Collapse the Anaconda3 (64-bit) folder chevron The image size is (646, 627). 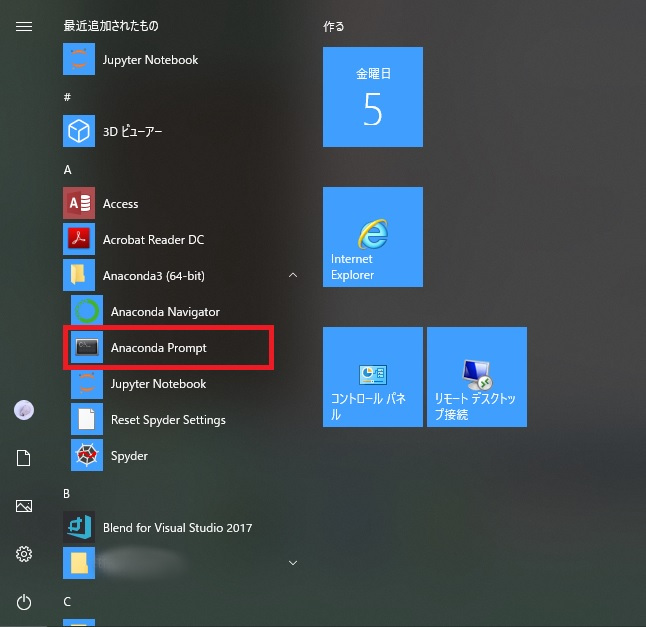coord(293,275)
